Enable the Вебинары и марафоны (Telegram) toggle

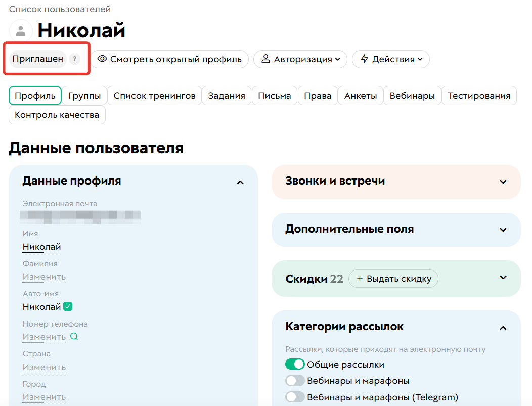click(295, 397)
